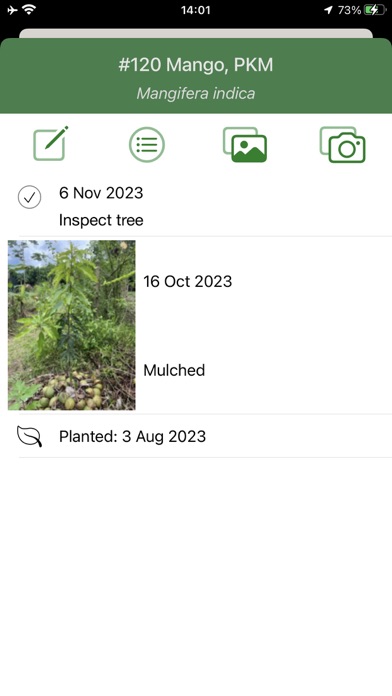This screenshot has height=696, width=392.
Task: Tap the battery indicator in status bar
Action: (375, 10)
